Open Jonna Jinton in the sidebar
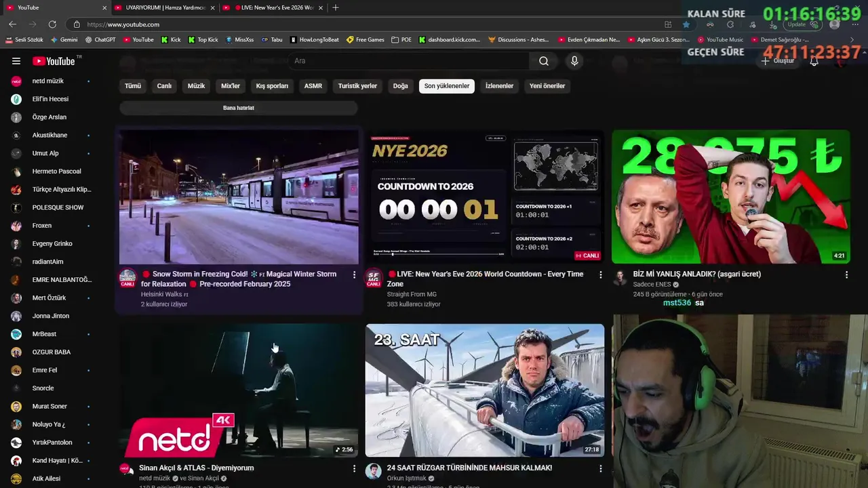The height and width of the screenshot is (488, 868). [52, 316]
